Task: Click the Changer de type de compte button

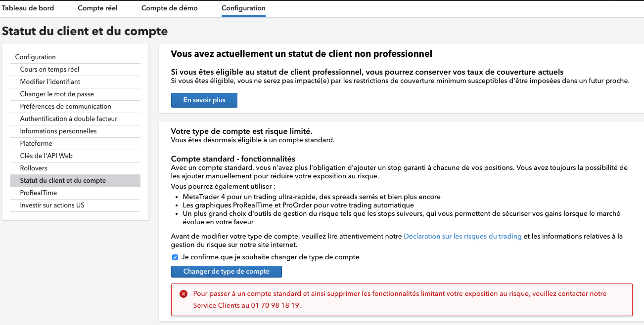Action: (x=227, y=272)
